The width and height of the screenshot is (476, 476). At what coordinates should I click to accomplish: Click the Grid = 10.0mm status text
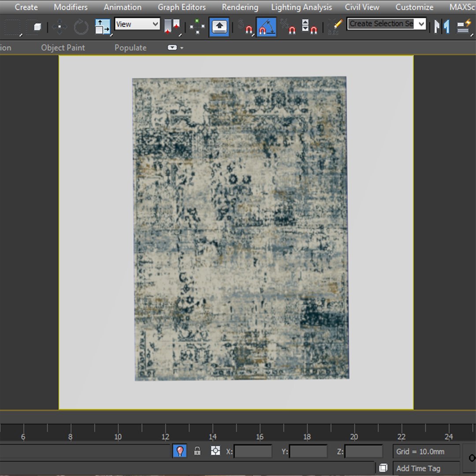click(x=420, y=451)
